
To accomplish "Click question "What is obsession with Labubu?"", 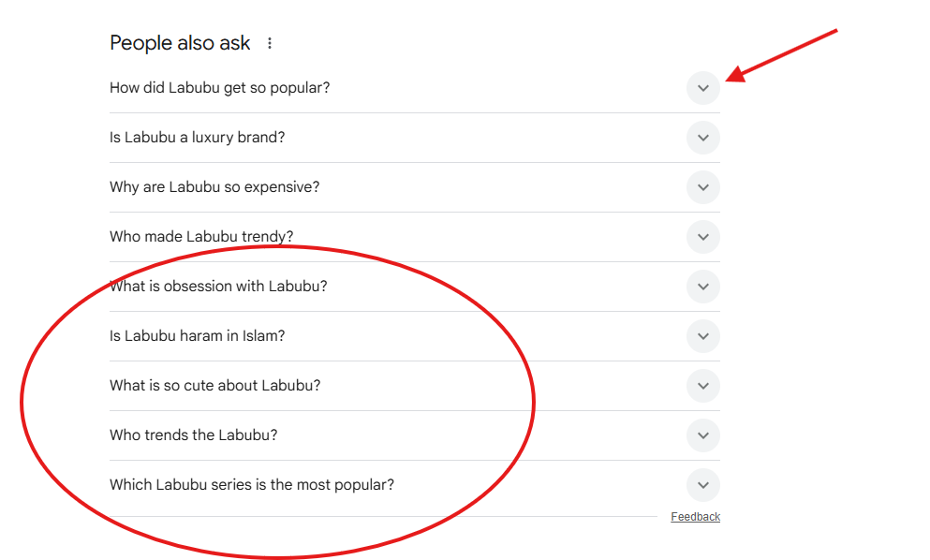I will point(218,287).
